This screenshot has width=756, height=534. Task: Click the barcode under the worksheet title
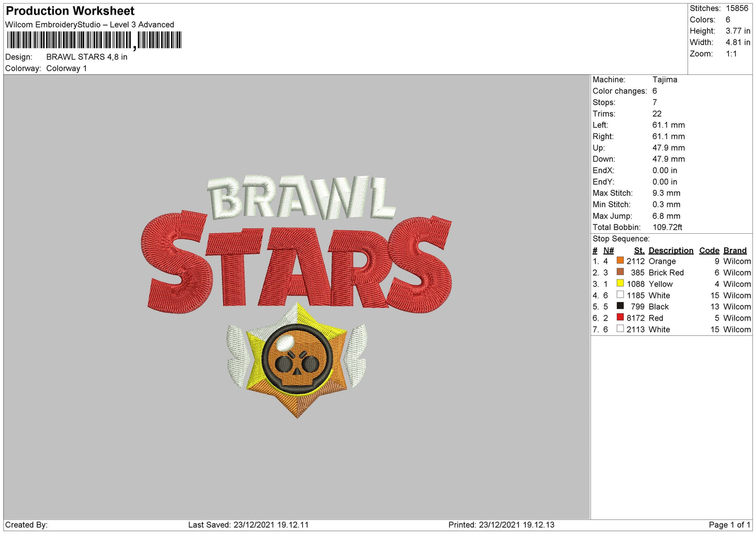[x=94, y=40]
